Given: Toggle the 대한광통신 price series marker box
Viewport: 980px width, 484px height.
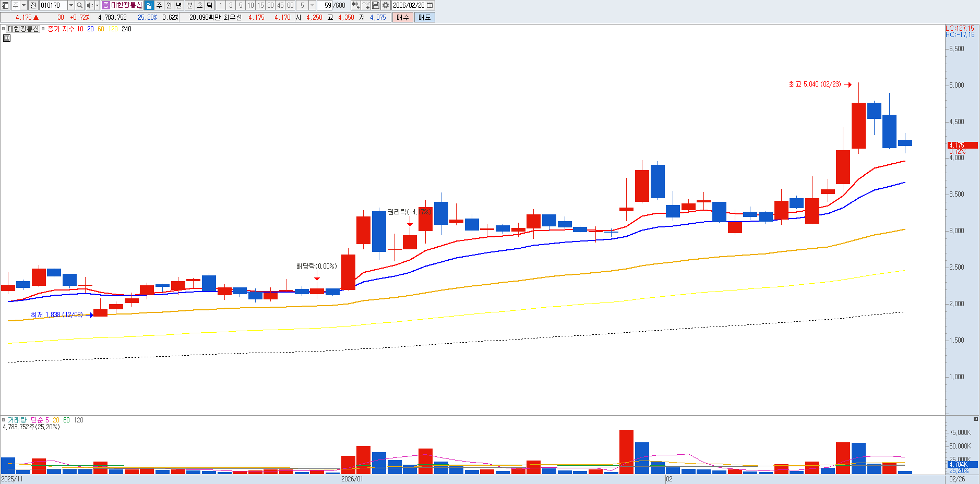Looking at the screenshot, I should [x=4, y=29].
